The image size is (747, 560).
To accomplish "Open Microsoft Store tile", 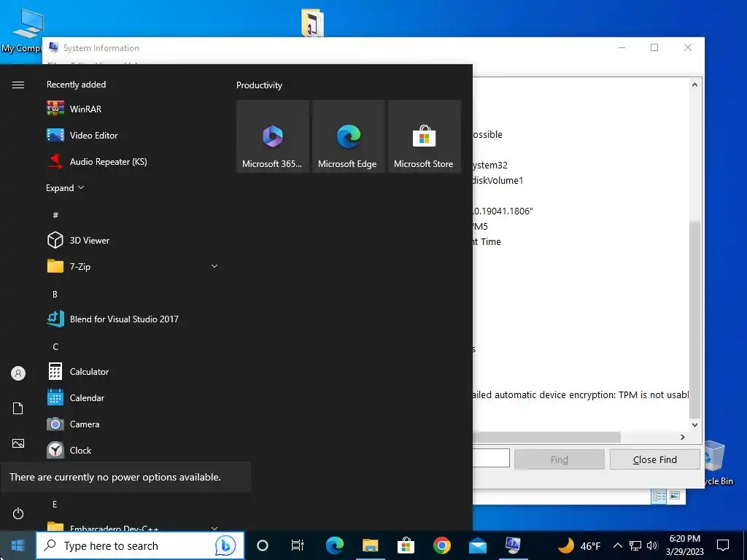I will click(x=425, y=136).
